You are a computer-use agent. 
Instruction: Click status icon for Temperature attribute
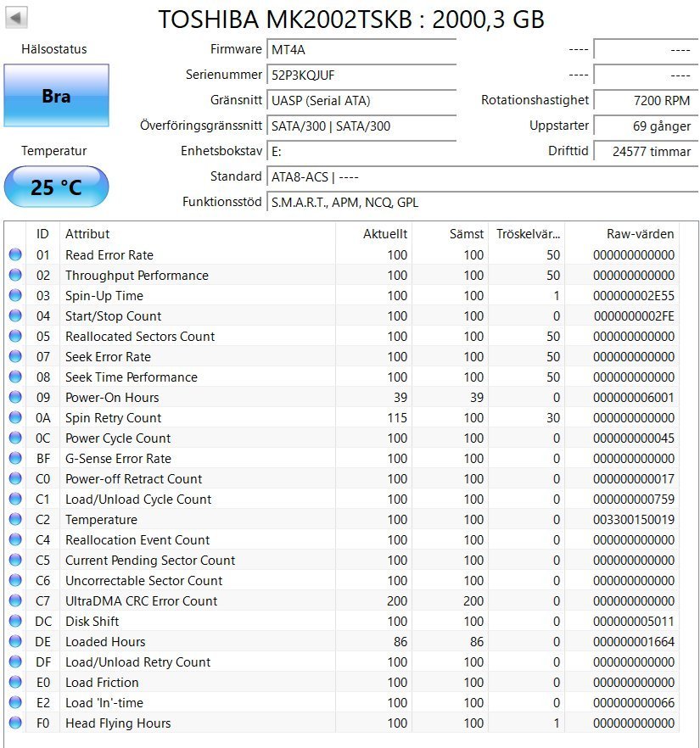(15, 519)
